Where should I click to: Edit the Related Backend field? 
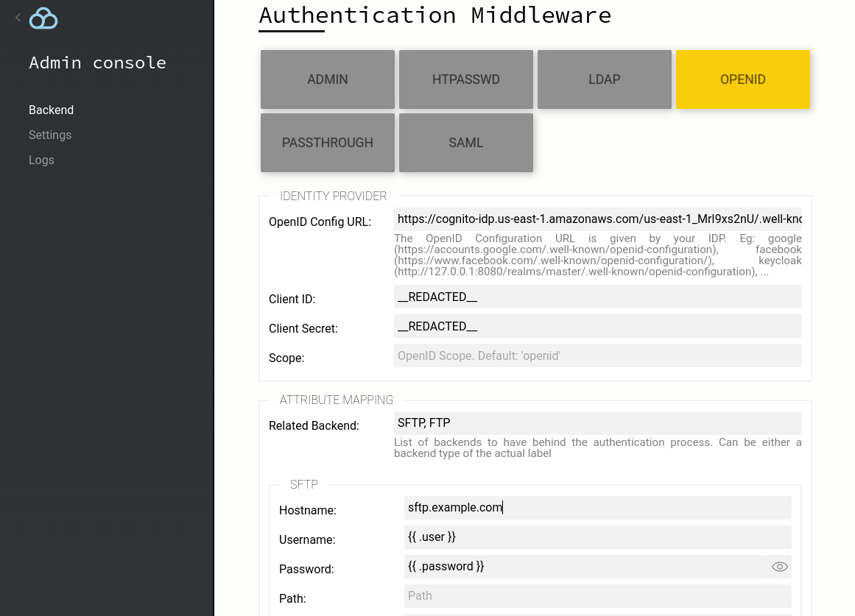(x=598, y=423)
